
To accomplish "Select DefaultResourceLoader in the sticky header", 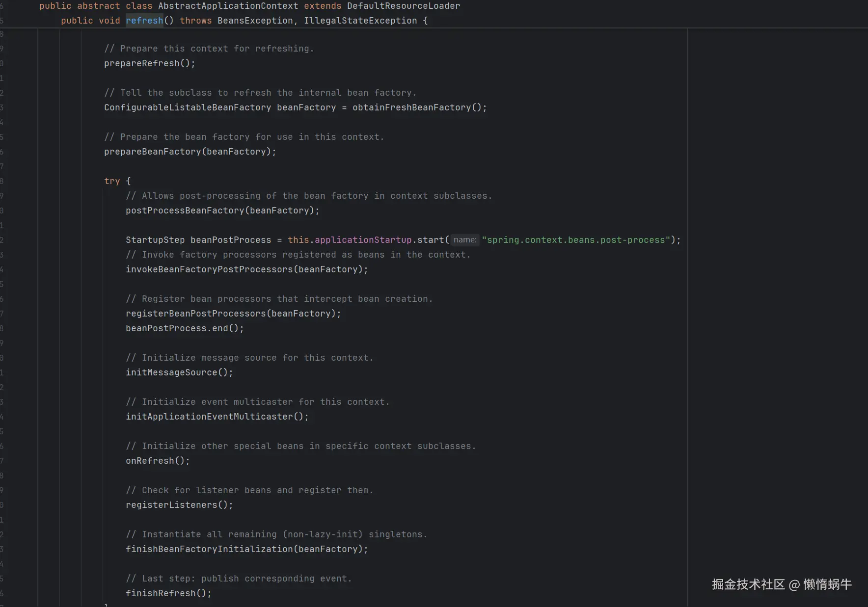I will [x=403, y=6].
